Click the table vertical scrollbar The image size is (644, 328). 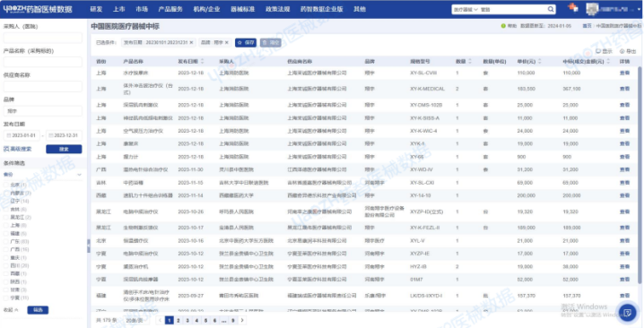pos(640,175)
